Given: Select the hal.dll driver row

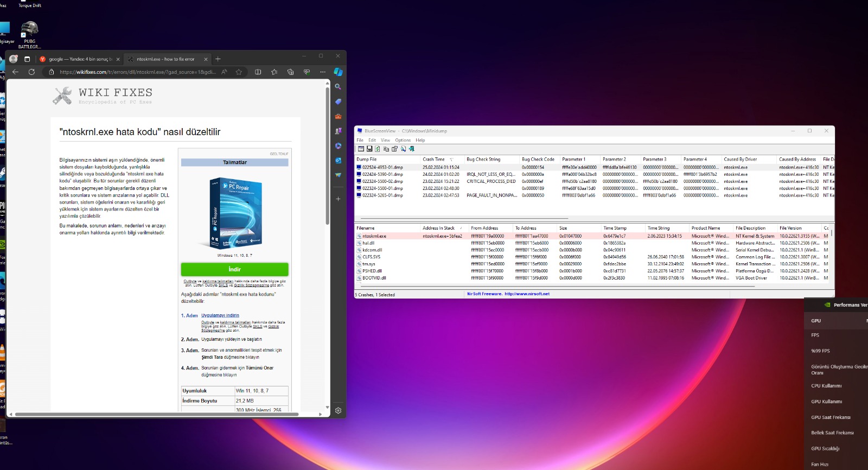Looking at the screenshot, I should pyautogui.click(x=592, y=243).
